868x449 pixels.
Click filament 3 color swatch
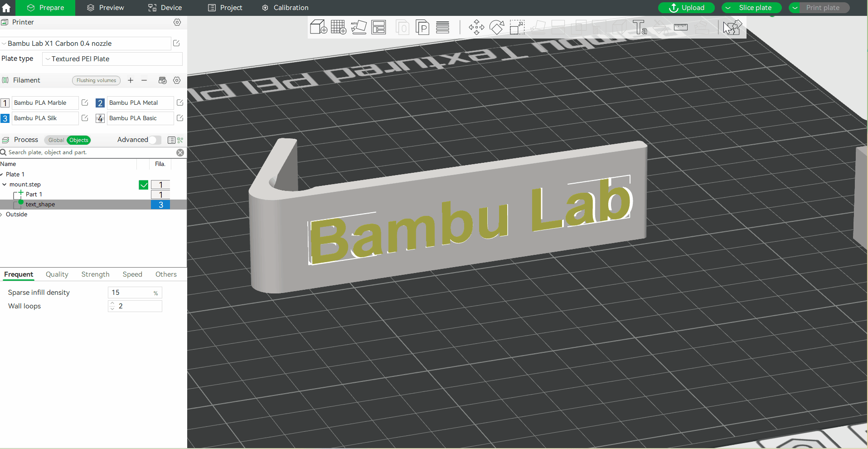5,118
